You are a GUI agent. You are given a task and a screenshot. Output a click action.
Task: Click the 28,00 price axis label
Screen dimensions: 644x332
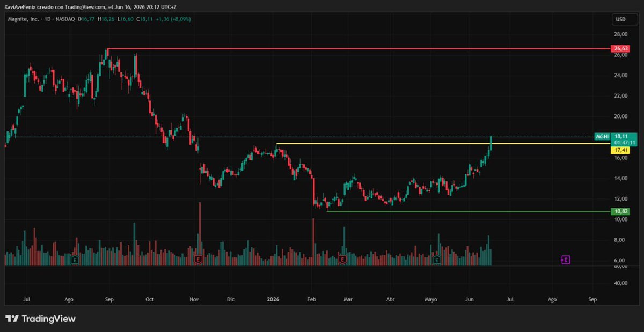pyautogui.click(x=620, y=34)
